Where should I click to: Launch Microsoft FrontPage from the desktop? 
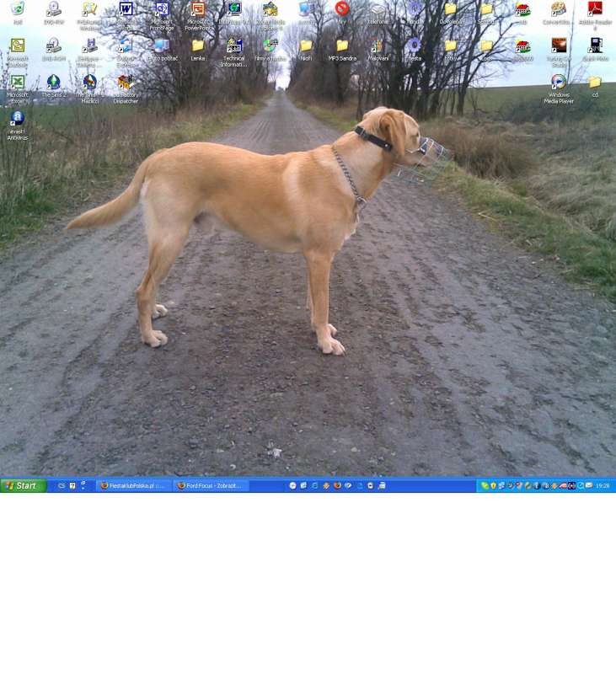(162, 10)
